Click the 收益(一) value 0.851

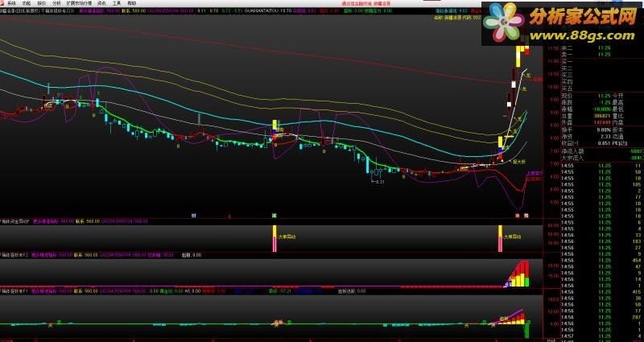(x=605, y=143)
